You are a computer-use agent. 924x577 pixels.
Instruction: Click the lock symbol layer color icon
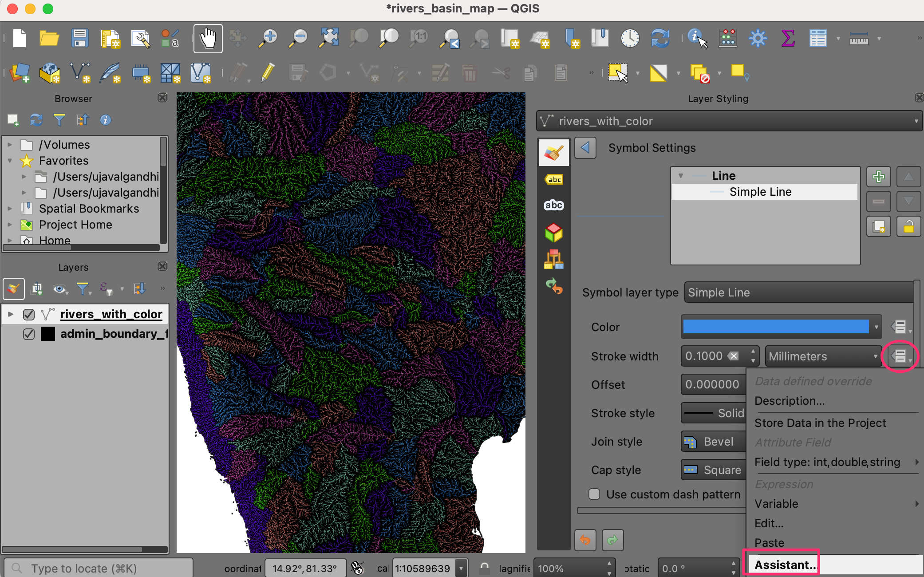(x=908, y=227)
